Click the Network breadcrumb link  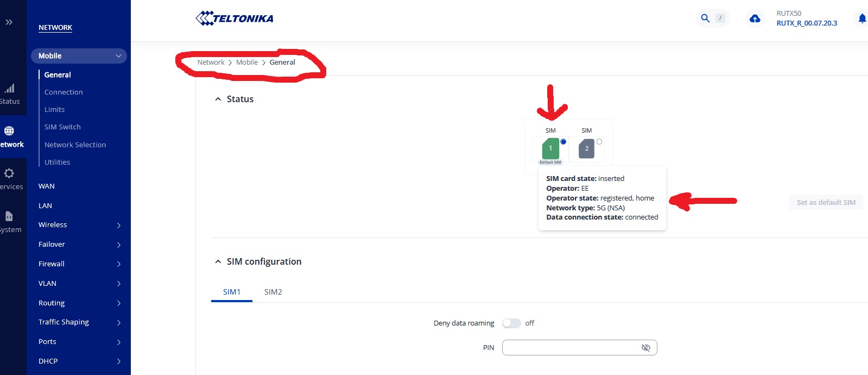211,62
